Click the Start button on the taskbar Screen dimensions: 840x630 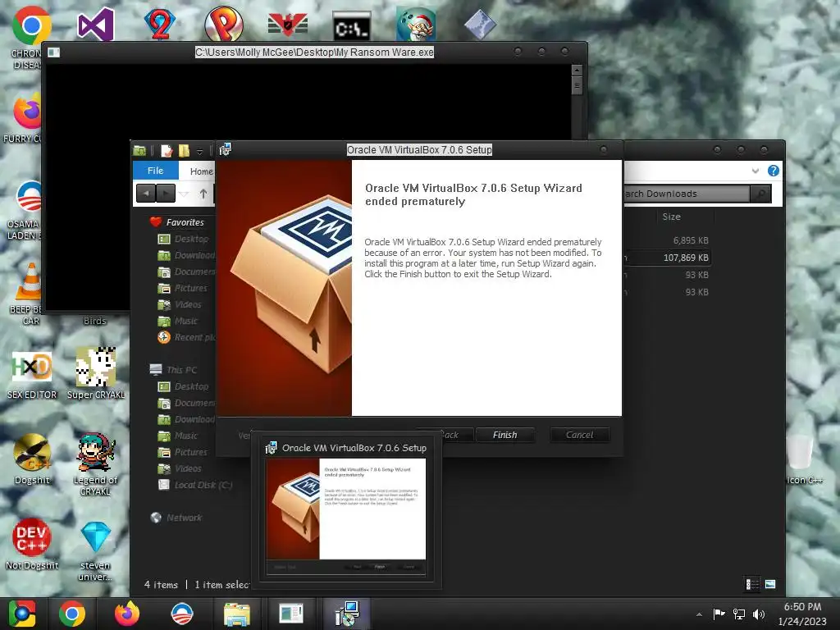(x=22, y=614)
